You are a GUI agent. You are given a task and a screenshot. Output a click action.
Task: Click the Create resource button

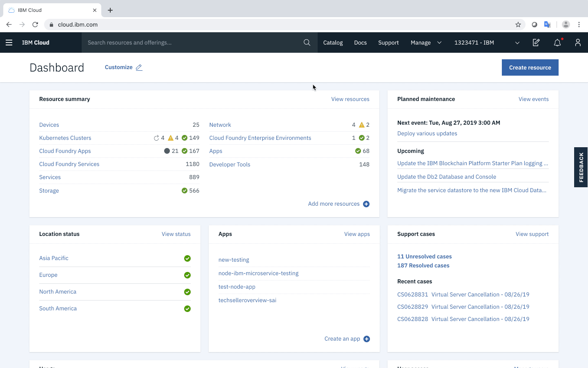point(530,67)
